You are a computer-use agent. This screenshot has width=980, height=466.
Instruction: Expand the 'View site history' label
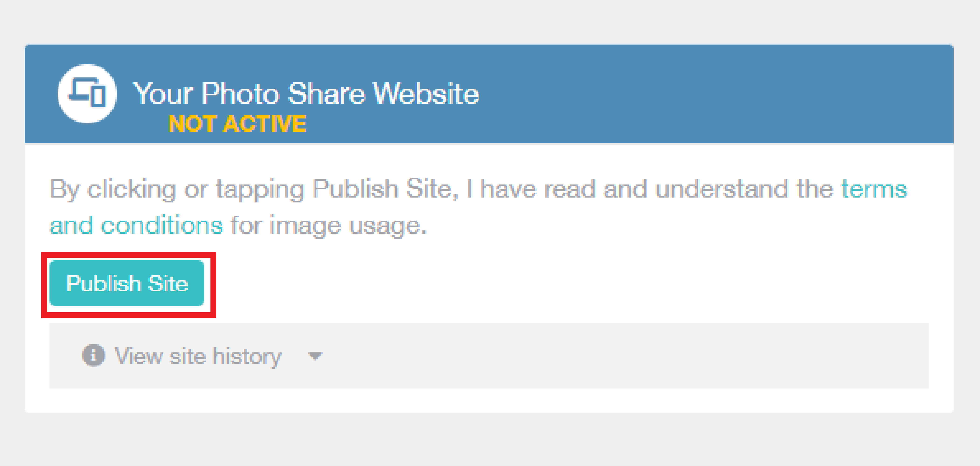[198, 356]
